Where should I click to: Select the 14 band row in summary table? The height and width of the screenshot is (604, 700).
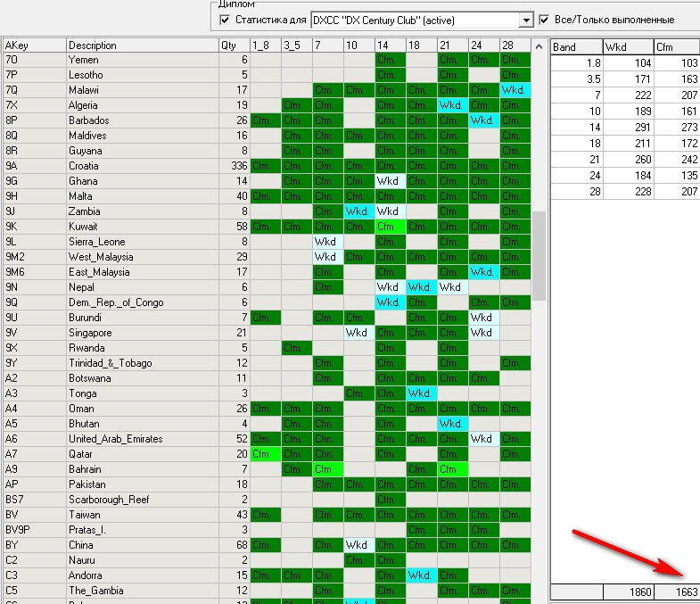tap(624, 128)
